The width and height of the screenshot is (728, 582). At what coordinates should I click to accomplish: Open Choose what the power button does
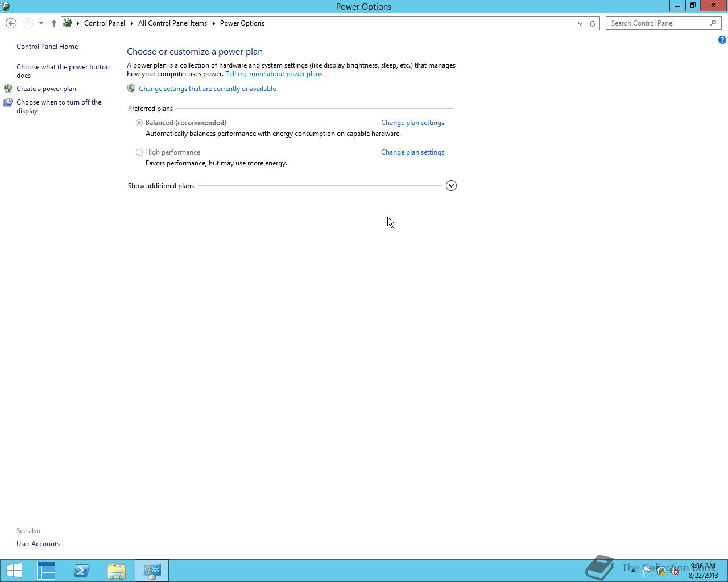point(63,71)
